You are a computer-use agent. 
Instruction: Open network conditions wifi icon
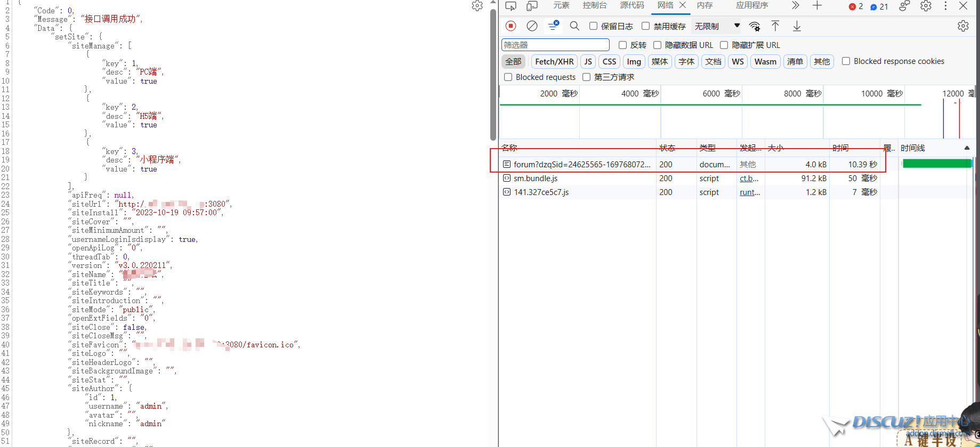(x=755, y=26)
